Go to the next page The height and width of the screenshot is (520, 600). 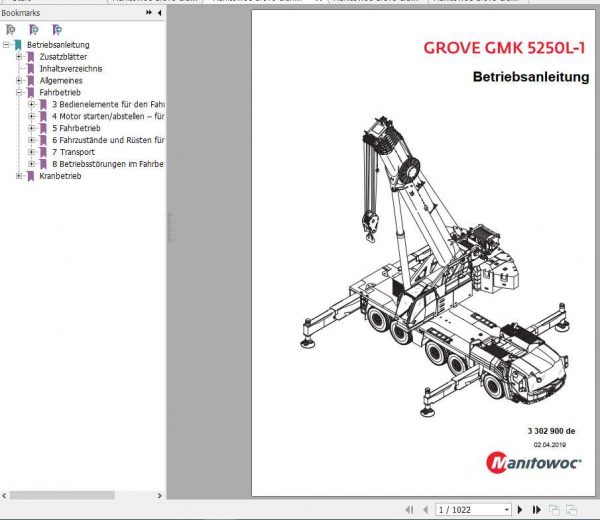520,509
